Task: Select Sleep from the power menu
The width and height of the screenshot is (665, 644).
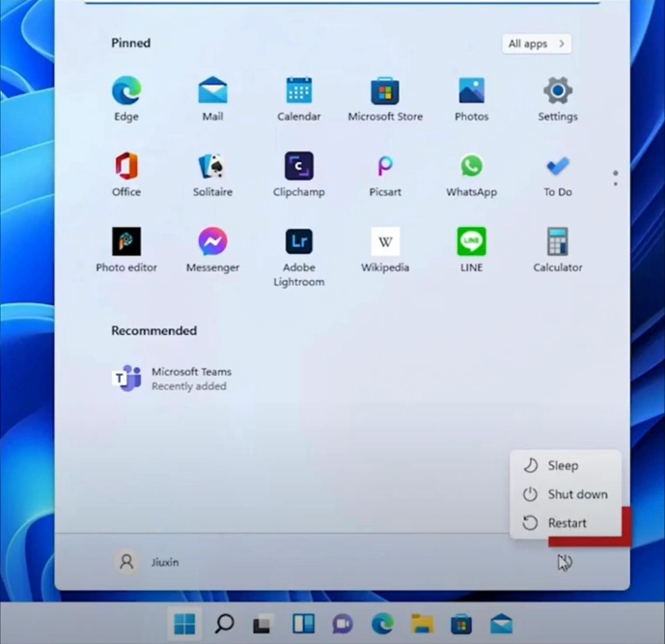Action: point(566,465)
